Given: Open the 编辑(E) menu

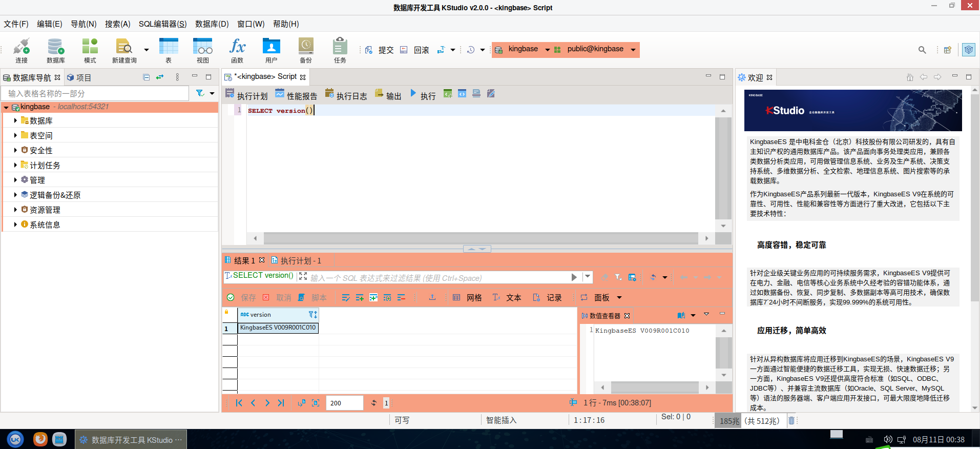Looking at the screenshot, I should coord(49,24).
